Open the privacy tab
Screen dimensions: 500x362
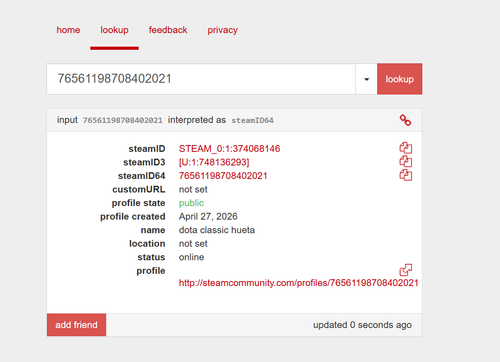pos(223,30)
